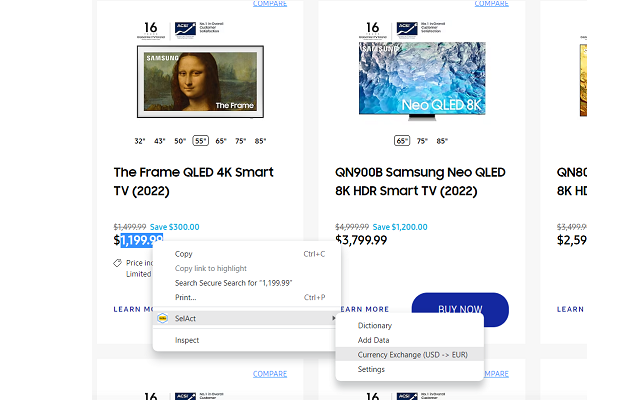The width and height of the screenshot is (640, 400).
Task: Select 50" size for The Frame
Action: [x=180, y=141]
